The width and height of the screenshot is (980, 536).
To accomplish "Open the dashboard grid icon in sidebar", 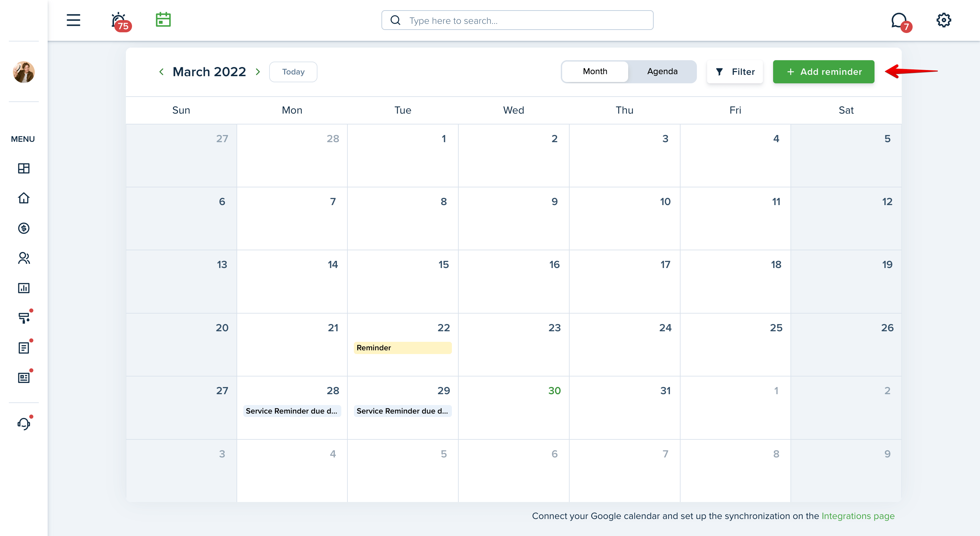I will pyautogui.click(x=23, y=168).
